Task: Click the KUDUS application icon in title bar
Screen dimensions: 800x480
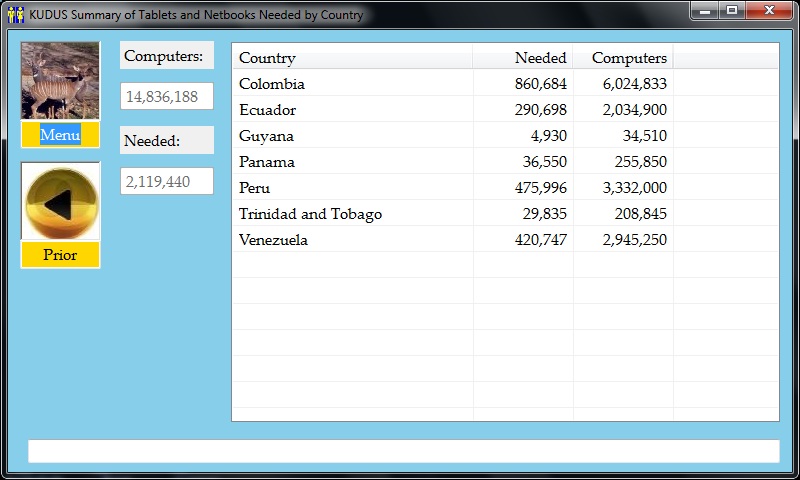Action: tap(15, 15)
